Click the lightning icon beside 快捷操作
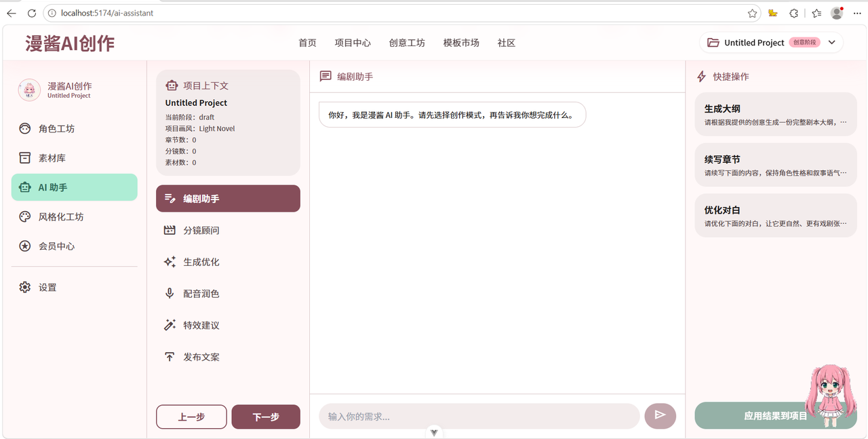The height and width of the screenshot is (439, 868). (702, 77)
